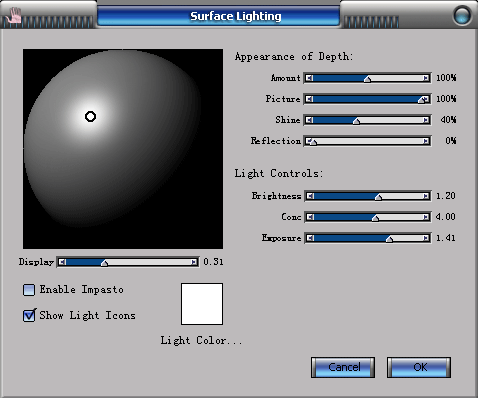Image resolution: width=478 pixels, height=398 pixels.
Task: Click the Exposure slider's left arrow
Action: [310, 238]
